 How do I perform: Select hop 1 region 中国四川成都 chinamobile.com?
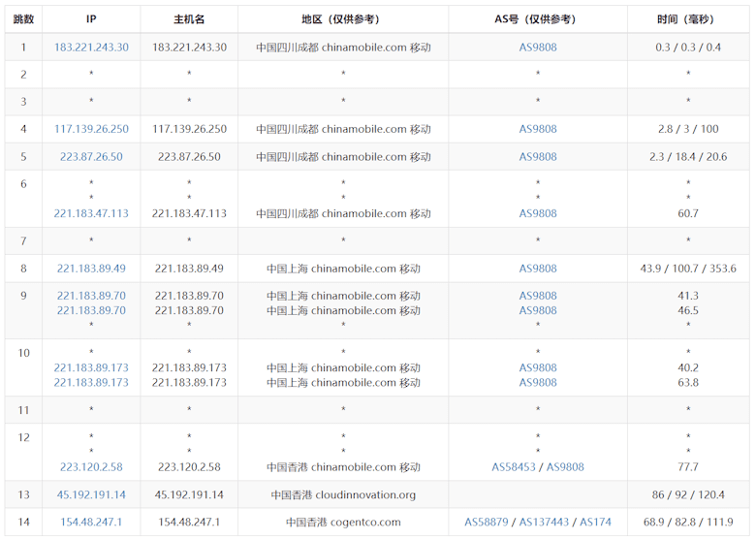coord(343,48)
